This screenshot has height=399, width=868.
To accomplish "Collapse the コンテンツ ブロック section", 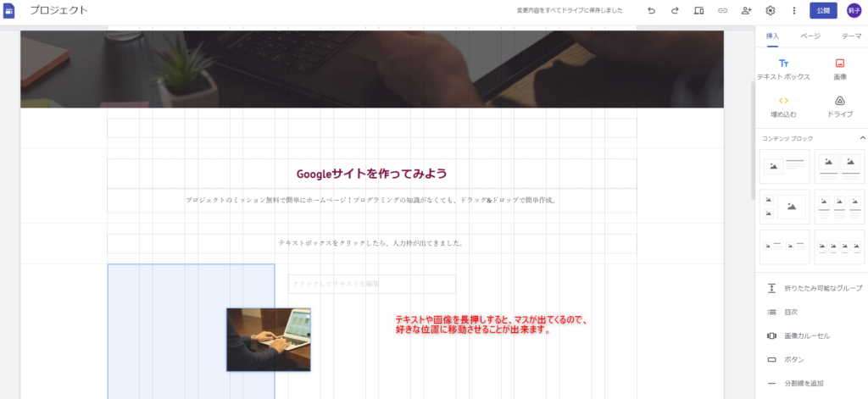I will 862,137.
